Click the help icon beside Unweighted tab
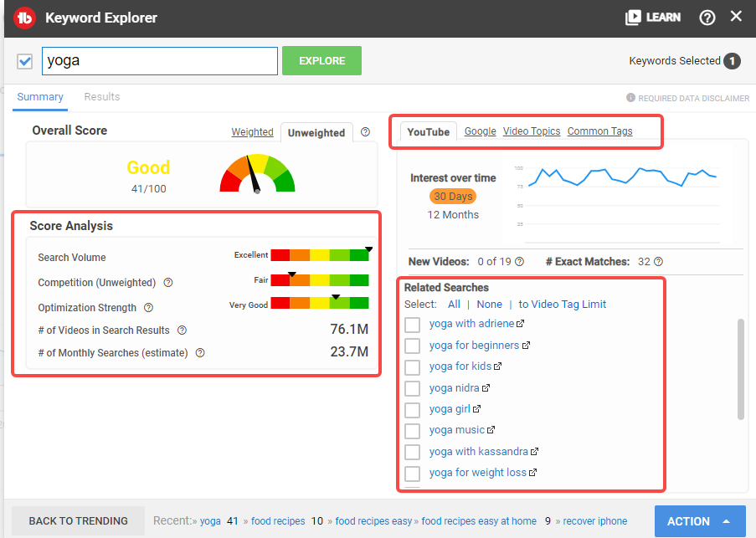 click(x=366, y=132)
